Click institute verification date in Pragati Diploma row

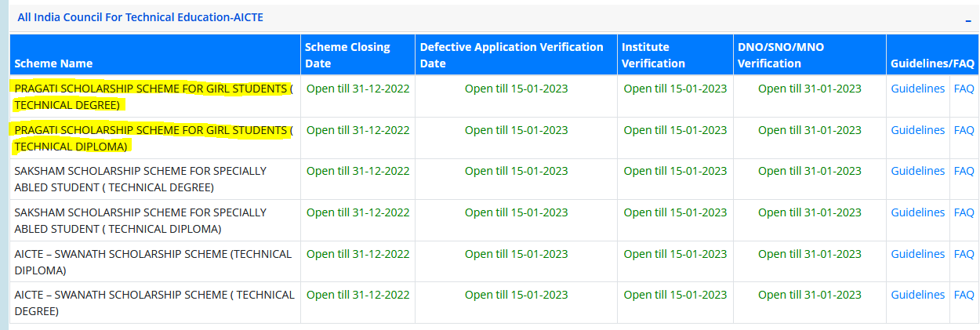pyautogui.click(x=675, y=130)
